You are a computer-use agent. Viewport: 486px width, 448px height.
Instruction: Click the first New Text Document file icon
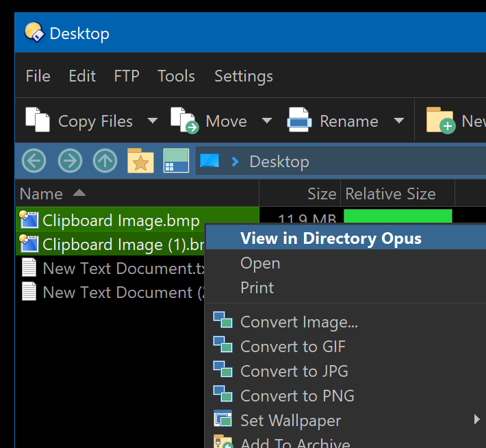tap(29, 267)
